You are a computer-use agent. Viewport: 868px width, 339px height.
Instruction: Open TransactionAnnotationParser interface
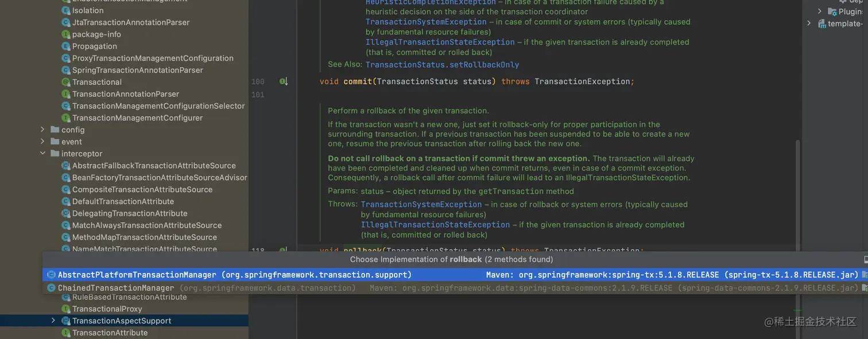click(x=126, y=94)
